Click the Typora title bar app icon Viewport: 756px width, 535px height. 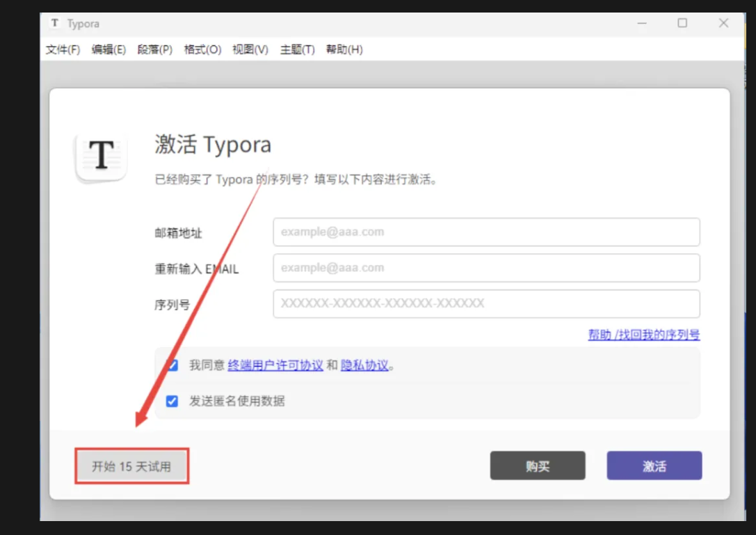point(55,23)
